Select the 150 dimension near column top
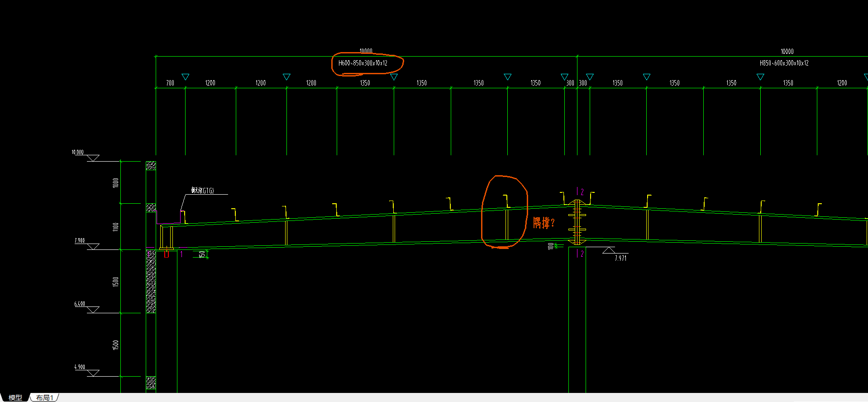The height and width of the screenshot is (402, 868). [202, 254]
